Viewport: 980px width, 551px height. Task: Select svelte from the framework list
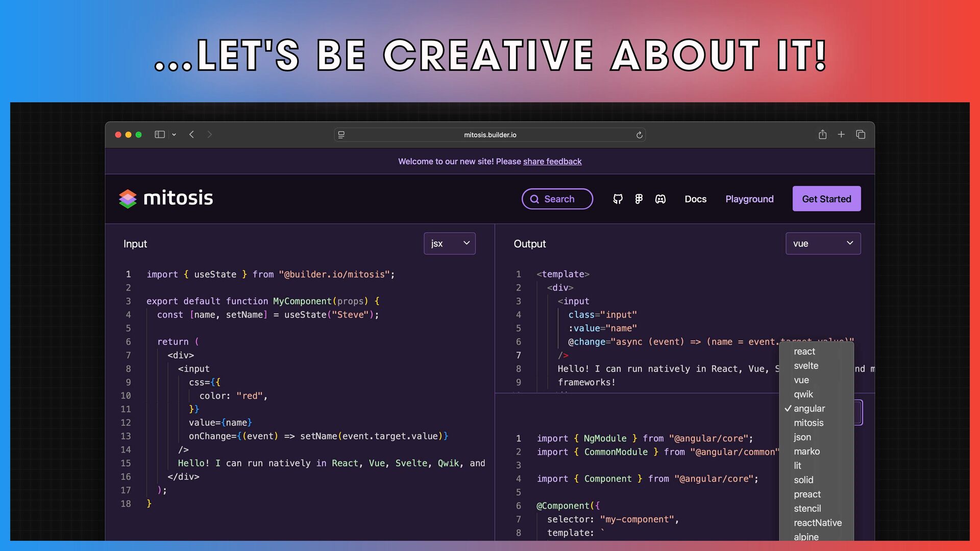click(x=806, y=366)
